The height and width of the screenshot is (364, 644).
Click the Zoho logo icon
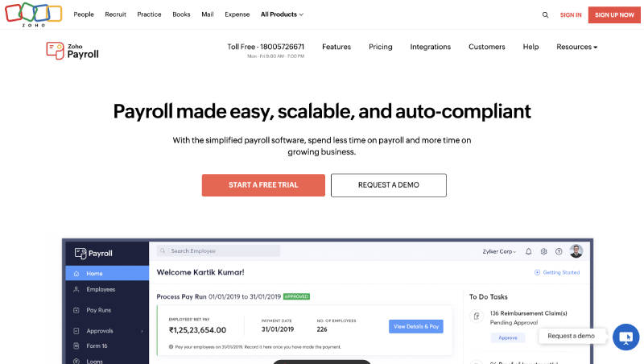coord(33,14)
